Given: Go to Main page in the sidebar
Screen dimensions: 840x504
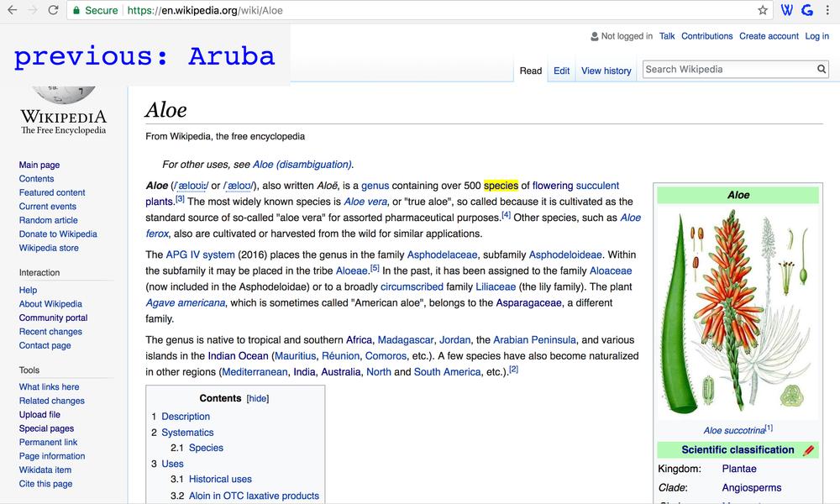Looking at the screenshot, I should (39, 165).
